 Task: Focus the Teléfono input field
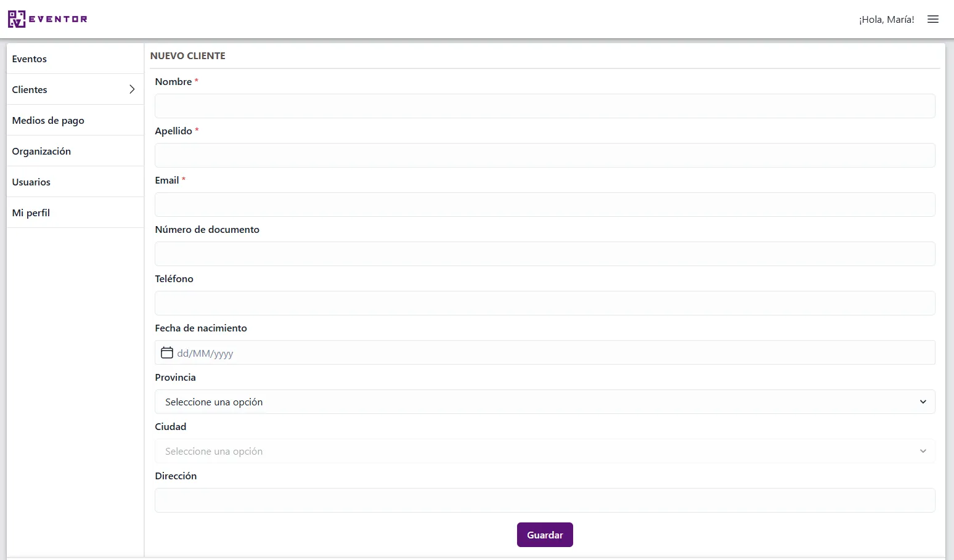click(545, 303)
